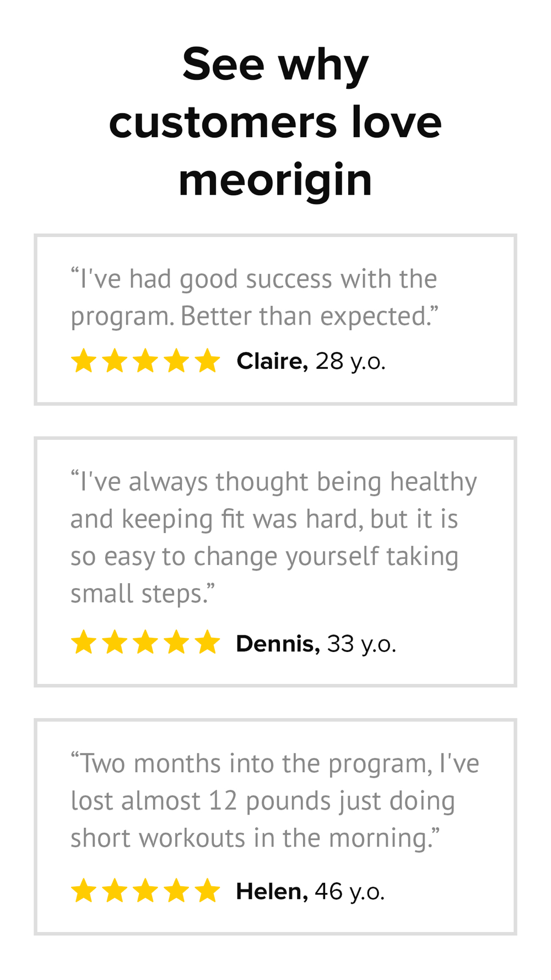
Task: Click the first star in Helen's rating
Action: coord(84,891)
